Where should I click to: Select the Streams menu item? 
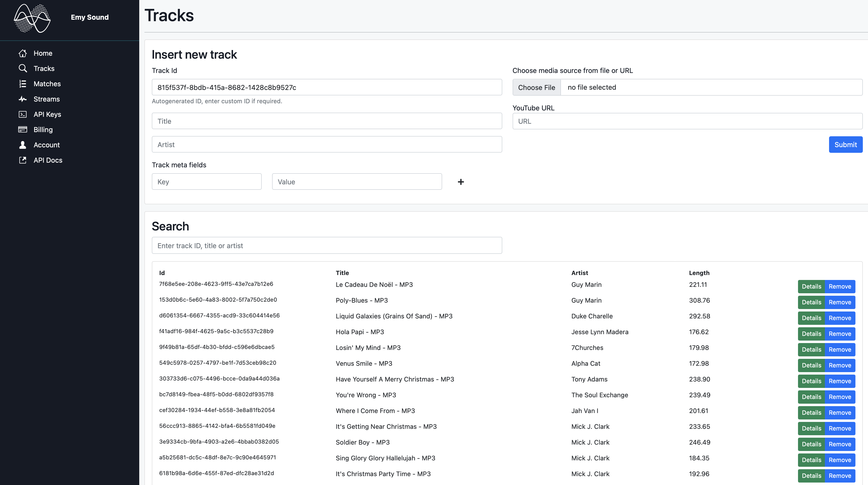point(47,99)
